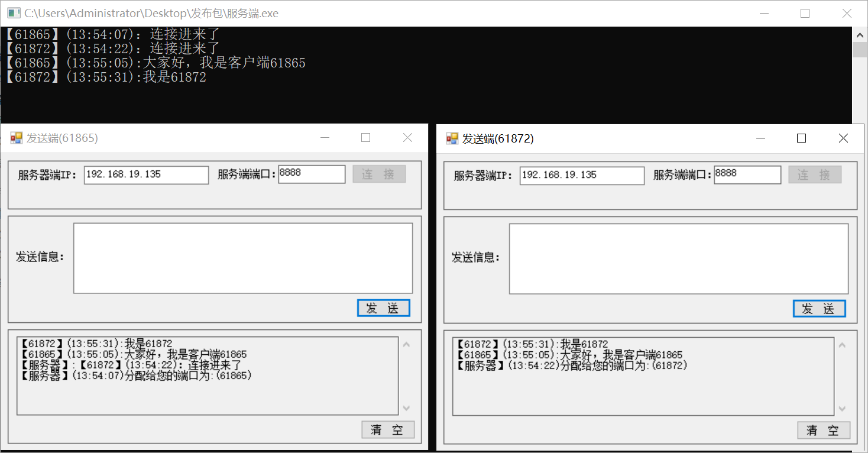The image size is (868, 453).
Task: Click the up arrow of the console scrollbar
Action: point(860,34)
